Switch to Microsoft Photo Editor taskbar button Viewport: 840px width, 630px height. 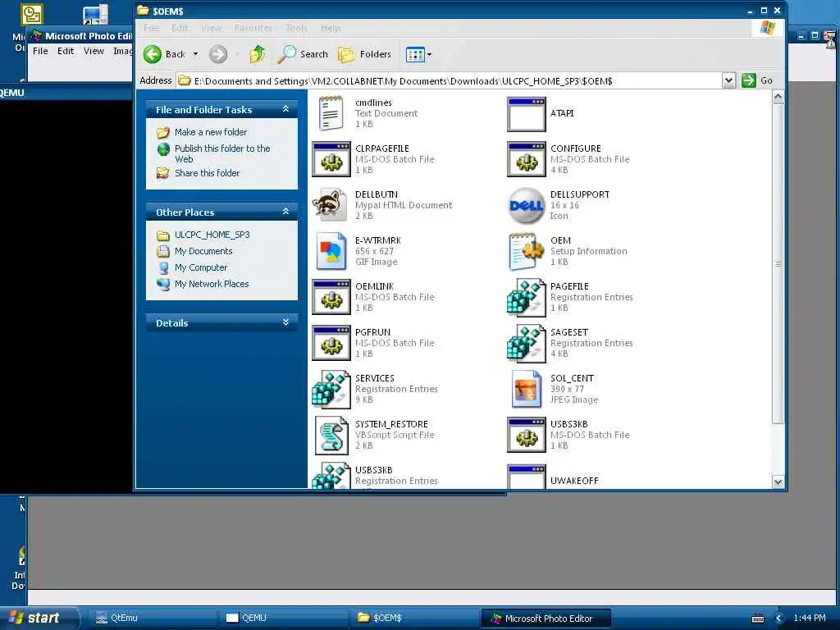point(546,618)
